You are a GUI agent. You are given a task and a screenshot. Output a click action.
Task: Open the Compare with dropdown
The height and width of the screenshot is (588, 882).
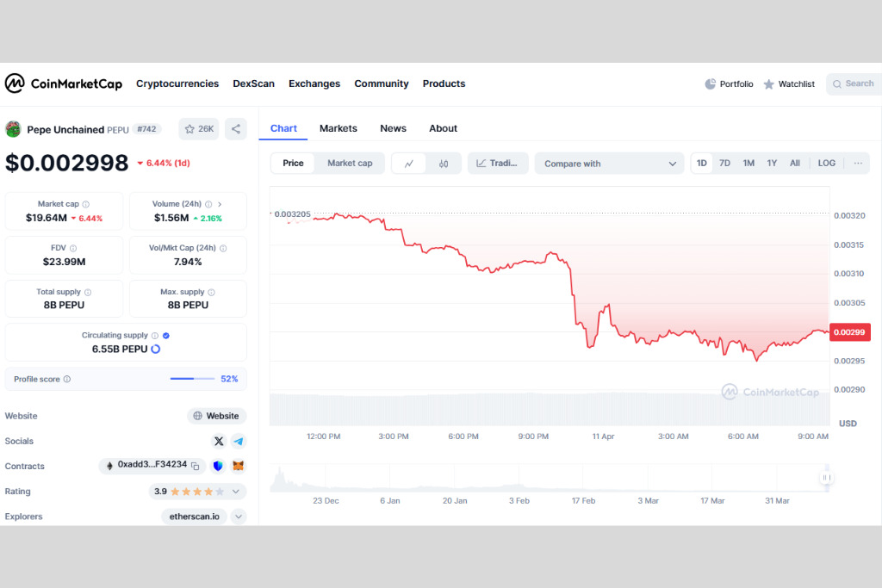click(x=609, y=164)
